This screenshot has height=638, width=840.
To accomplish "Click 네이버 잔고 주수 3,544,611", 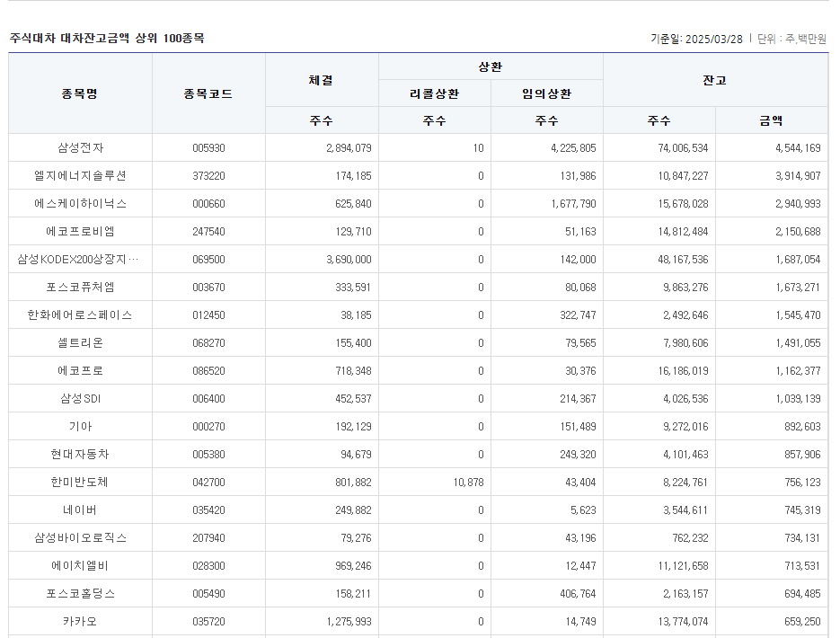I will [x=685, y=510].
